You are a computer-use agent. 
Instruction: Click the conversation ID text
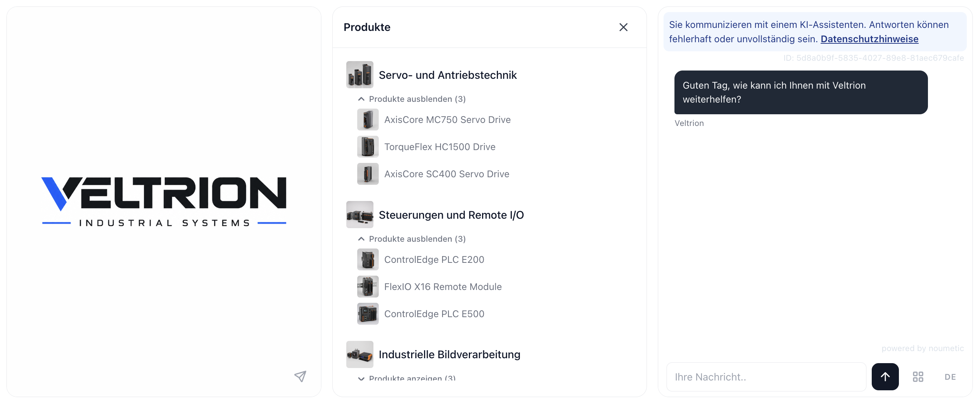pos(874,58)
